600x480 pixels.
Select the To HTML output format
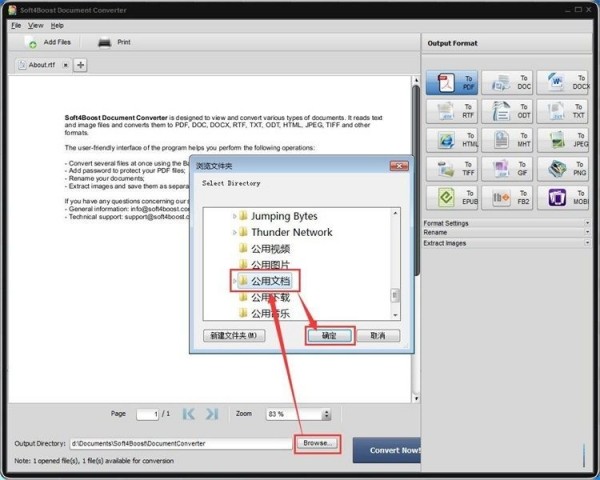click(453, 140)
